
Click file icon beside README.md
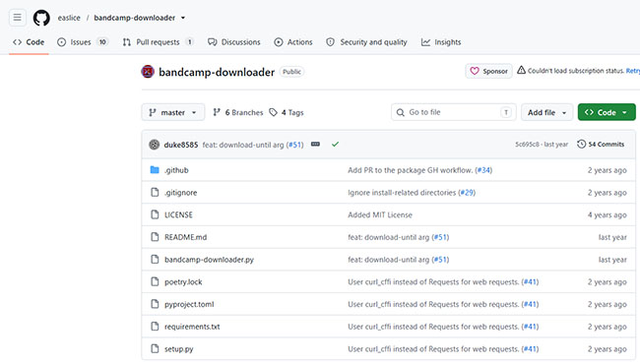155,237
